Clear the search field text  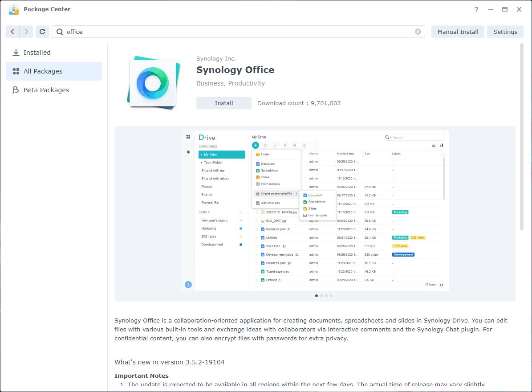(418, 32)
